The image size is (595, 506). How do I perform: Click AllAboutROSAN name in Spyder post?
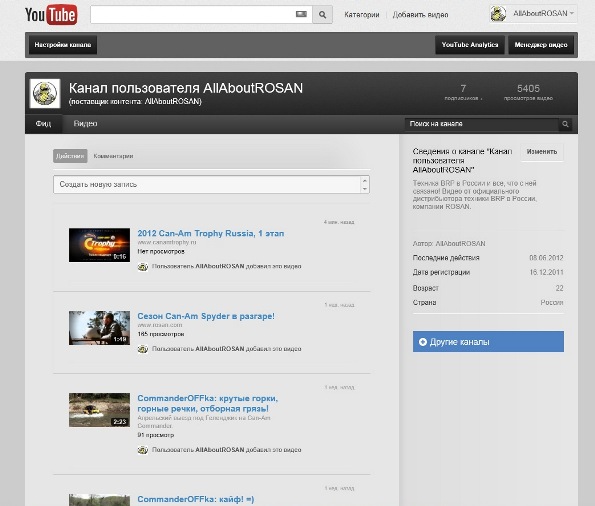219,349
